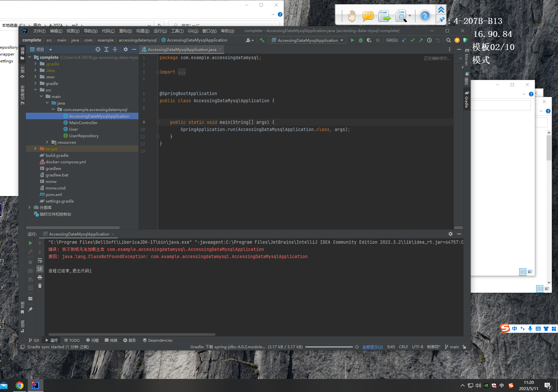Viewport: 558px width, 392px height.
Task: Start debugging with the bug icon
Action: point(361,40)
